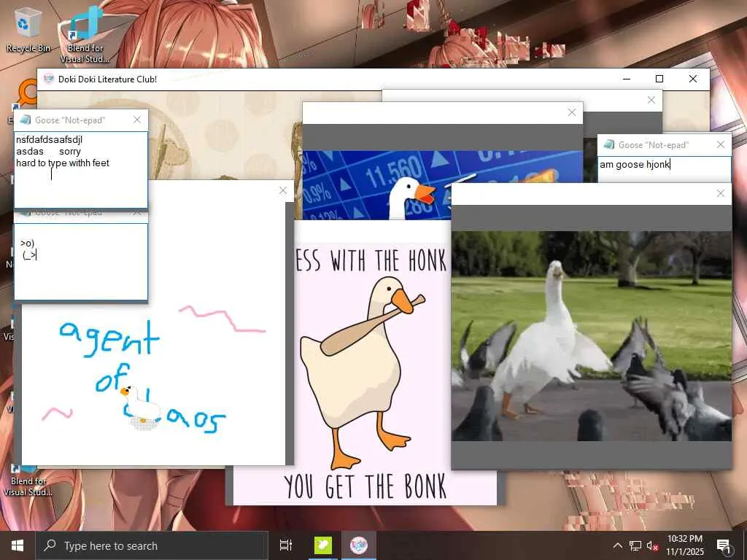The height and width of the screenshot is (560, 747).
Task: Close the 'agent of chaos' drawing window
Action: coord(283,190)
